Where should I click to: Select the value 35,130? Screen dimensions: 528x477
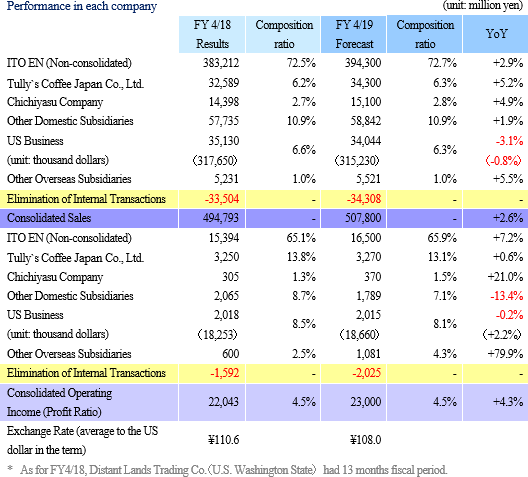(224, 141)
